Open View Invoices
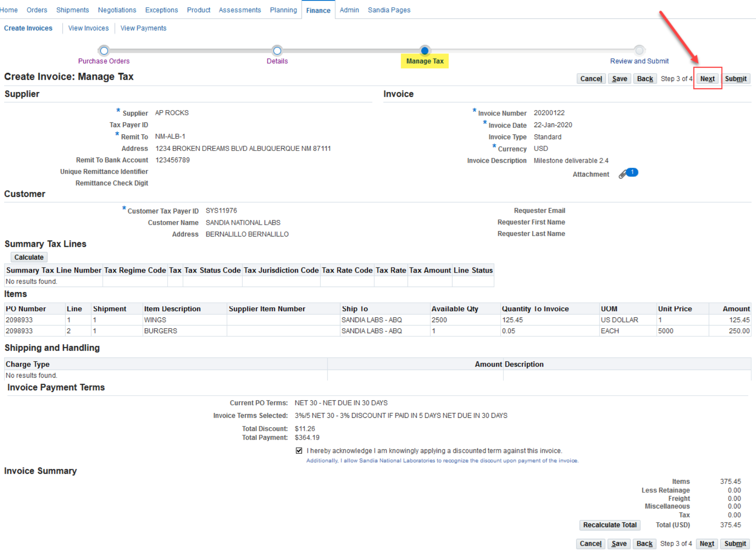 click(88, 28)
